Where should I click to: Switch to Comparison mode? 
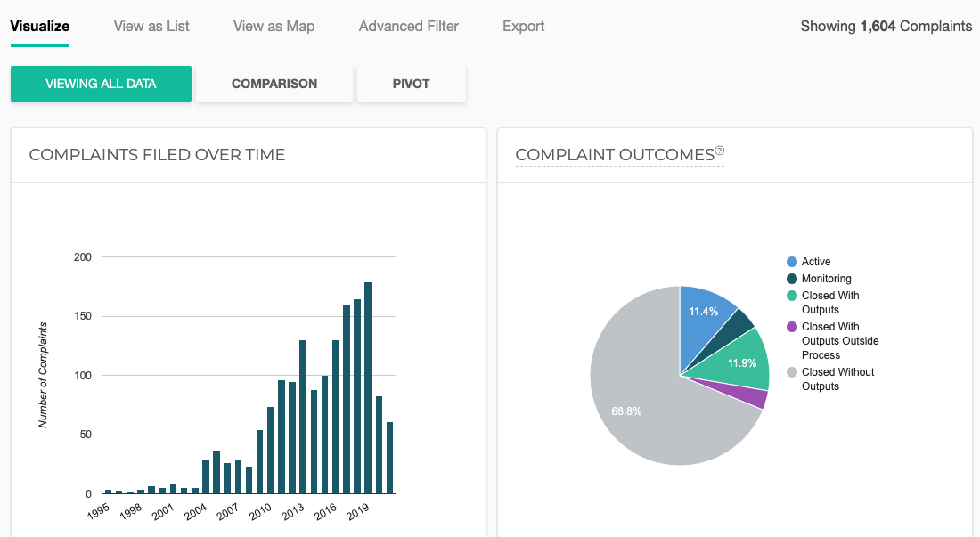point(274,84)
